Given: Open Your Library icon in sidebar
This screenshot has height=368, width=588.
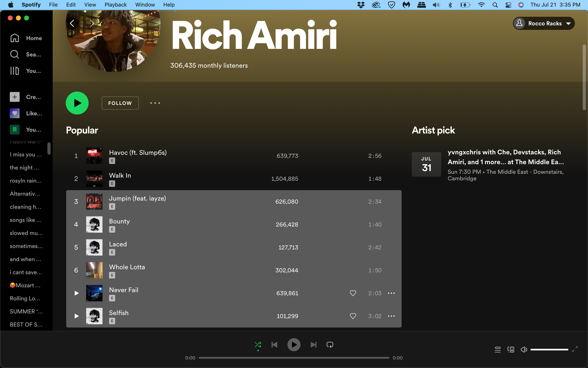Looking at the screenshot, I should click(x=14, y=71).
